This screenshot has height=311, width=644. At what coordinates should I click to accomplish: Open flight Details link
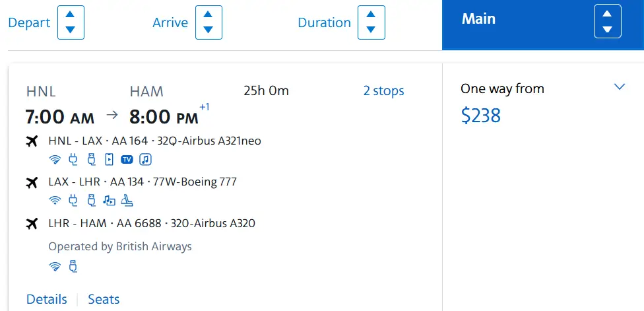point(47,299)
